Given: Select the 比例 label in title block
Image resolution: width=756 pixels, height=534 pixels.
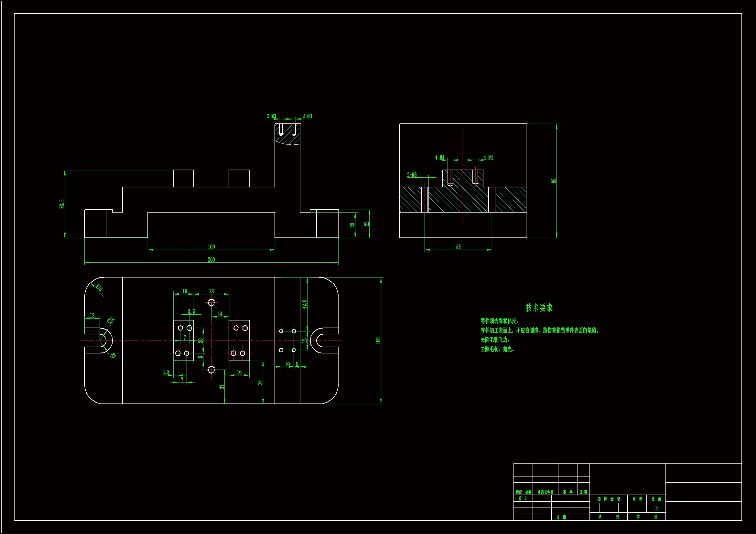Looking at the screenshot, I should click(656, 499).
